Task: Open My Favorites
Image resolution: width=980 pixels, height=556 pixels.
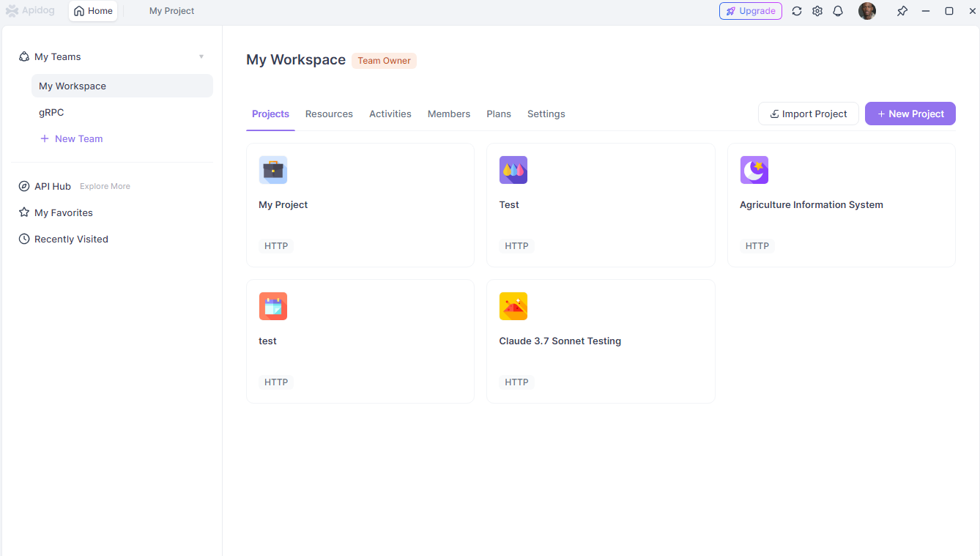Action: coord(64,212)
